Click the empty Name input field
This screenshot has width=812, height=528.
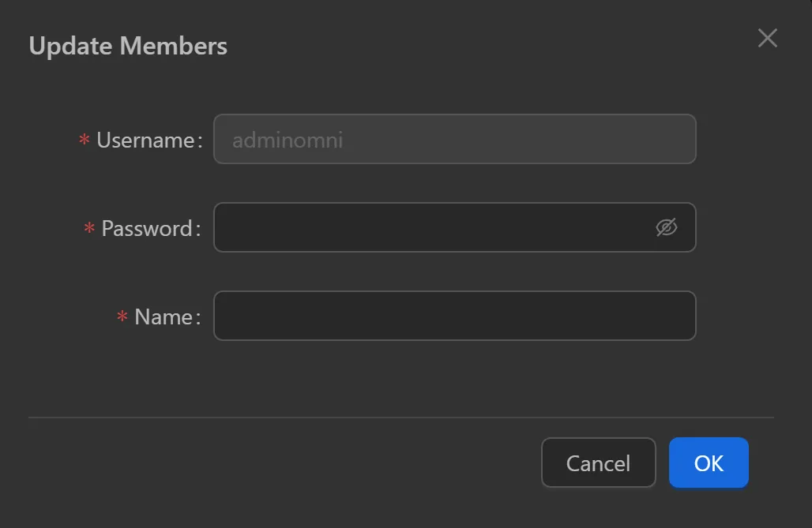click(455, 316)
